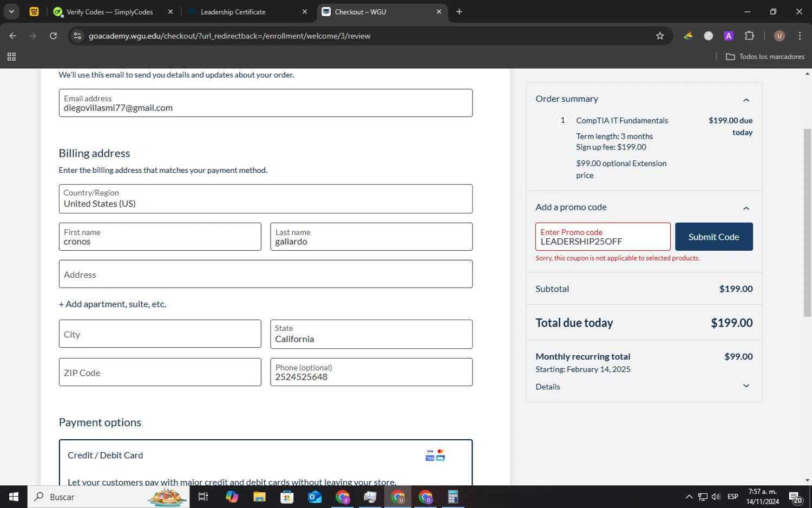Close the Leadership Certificate tab
812x508 pixels.
305,11
